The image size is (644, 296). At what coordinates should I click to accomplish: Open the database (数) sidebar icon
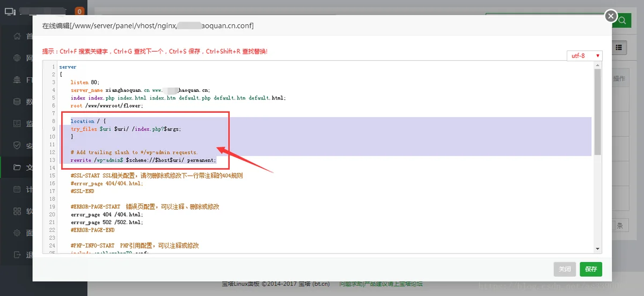point(17,102)
